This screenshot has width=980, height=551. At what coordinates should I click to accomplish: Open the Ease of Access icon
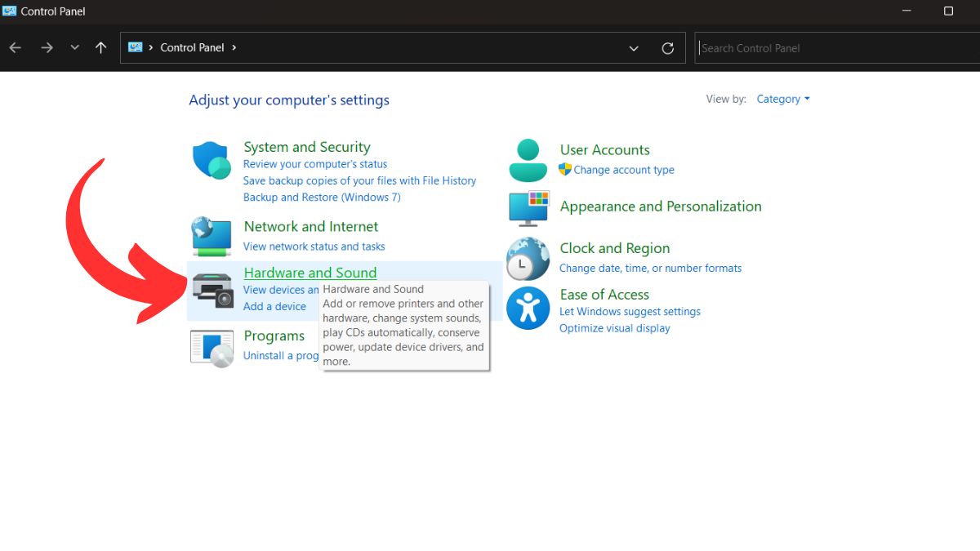[x=528, y=308]
